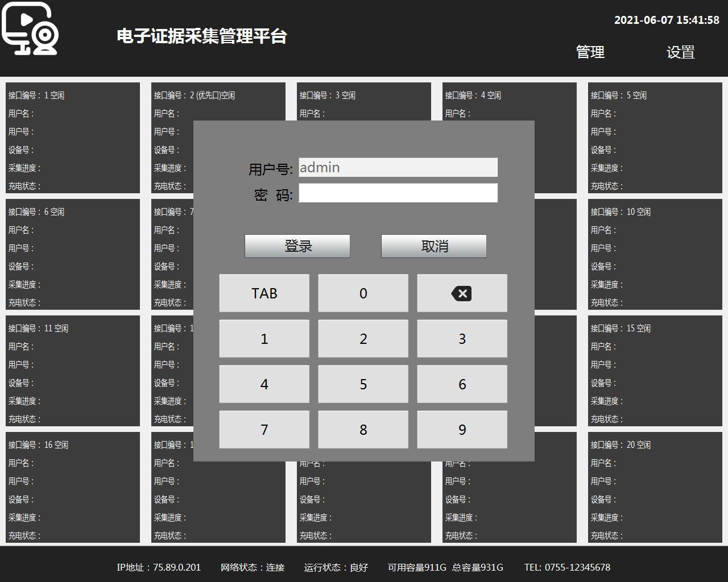728x582 pixels.
Task: Click the 取消 button
Action: pyautogui.click(x=434, y=246)
